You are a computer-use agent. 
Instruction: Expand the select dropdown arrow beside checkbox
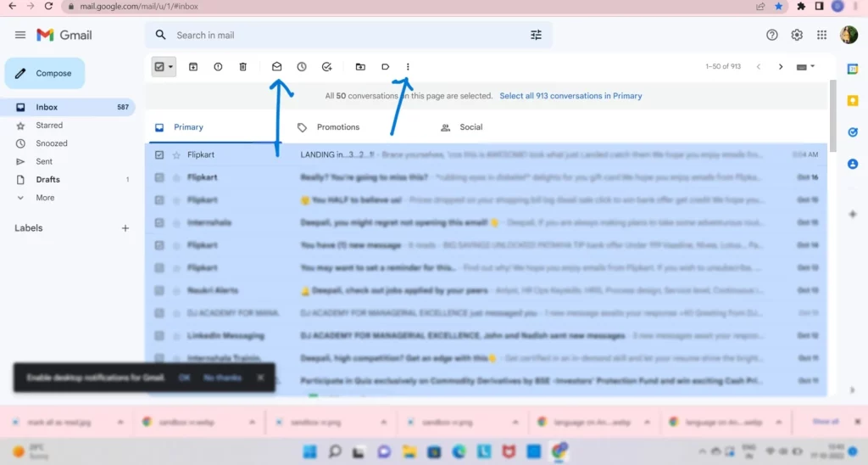[170, 66]
